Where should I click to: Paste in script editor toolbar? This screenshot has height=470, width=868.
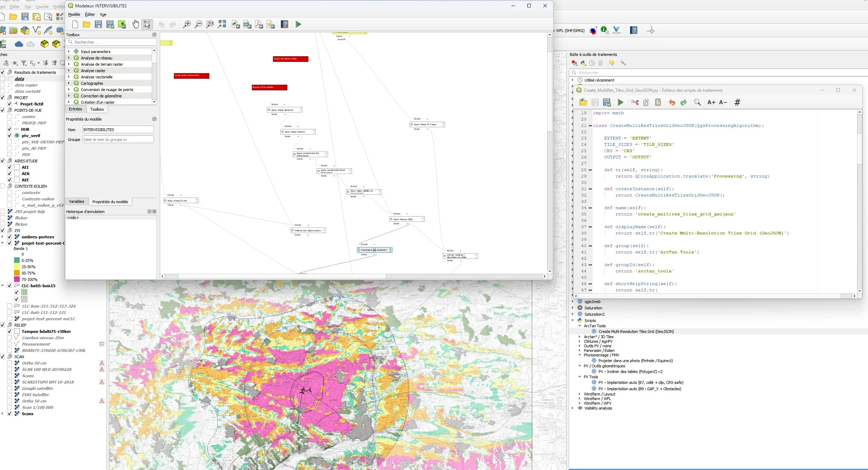658,102
